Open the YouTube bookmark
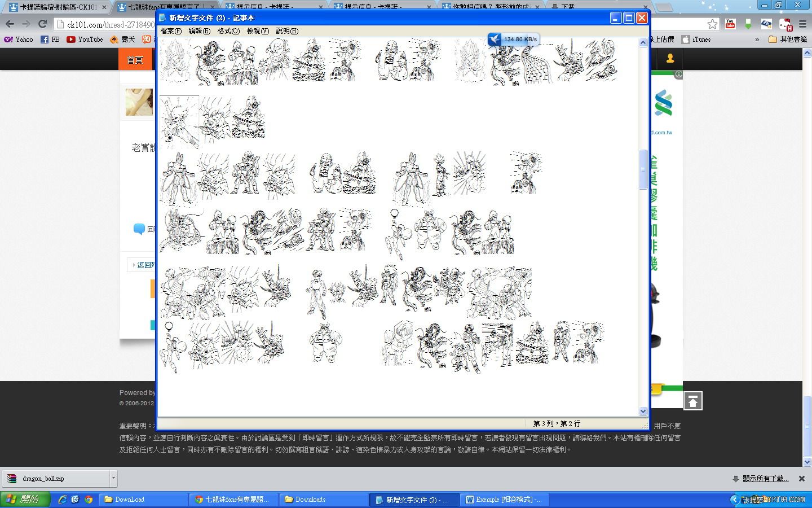The image size is (812, 508). [x=85, y=40]
